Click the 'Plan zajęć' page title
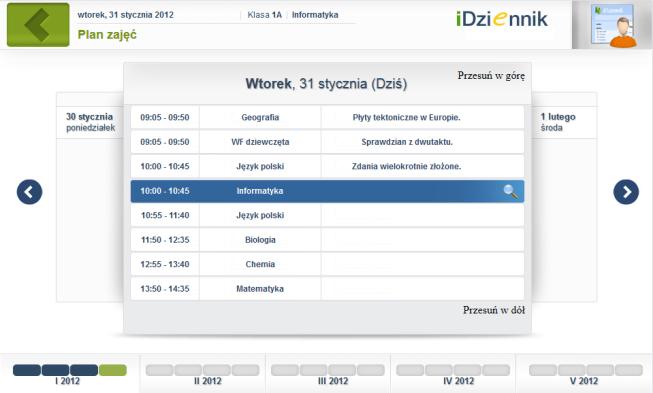 107,35
